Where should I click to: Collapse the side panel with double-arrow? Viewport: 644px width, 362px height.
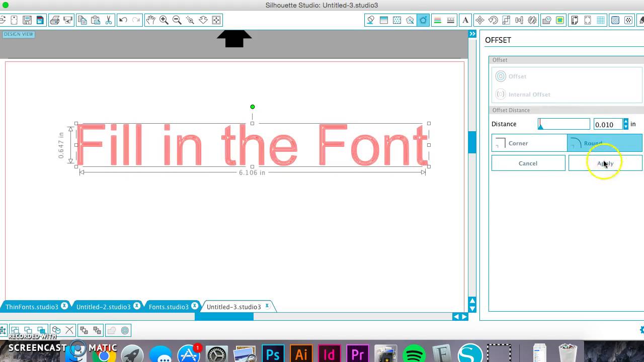472,34
